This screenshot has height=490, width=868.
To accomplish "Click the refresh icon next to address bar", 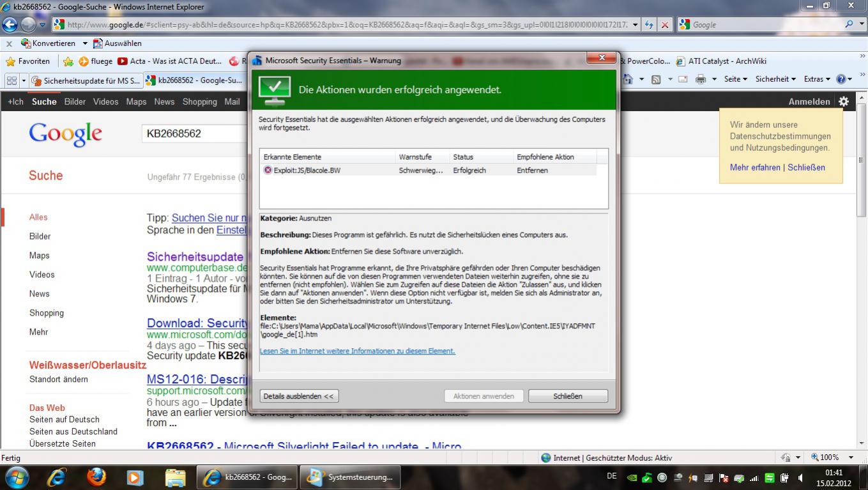I will pyautogui.click(x=649, y=25).
